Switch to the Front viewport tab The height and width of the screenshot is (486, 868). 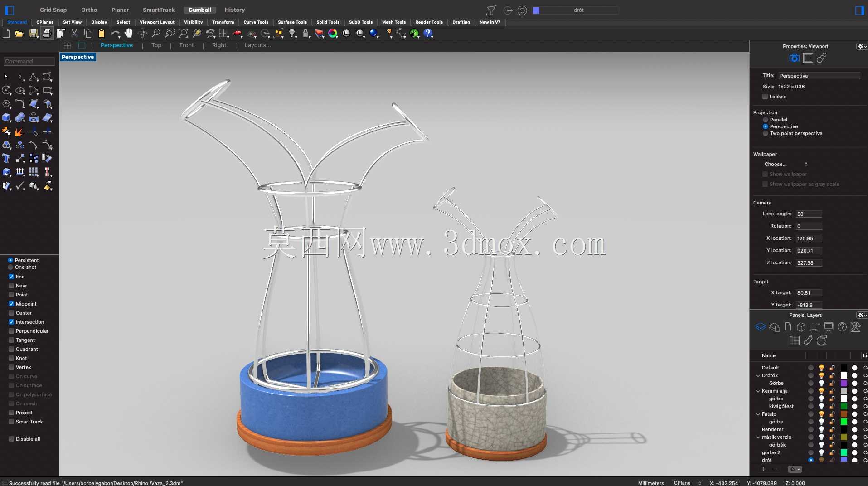tap(186, 45)
